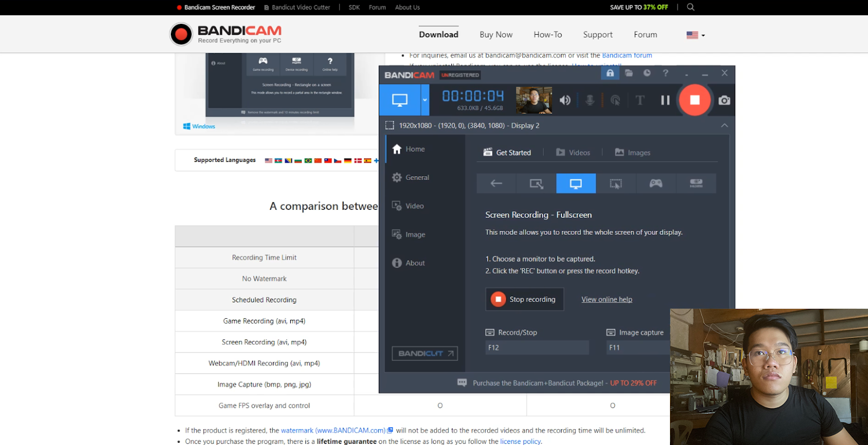Open Support in website navigation
Screen dimensions: 868x445
(x=598, y=35)
